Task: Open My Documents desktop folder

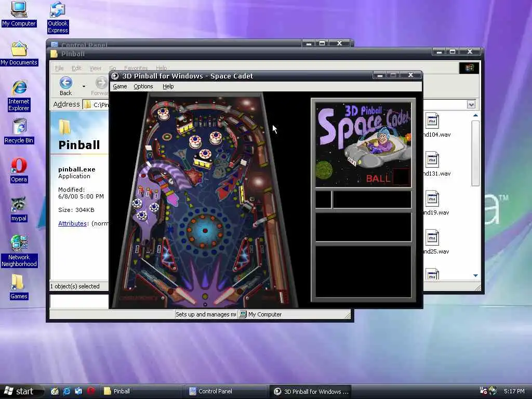Action: (19, 54)
